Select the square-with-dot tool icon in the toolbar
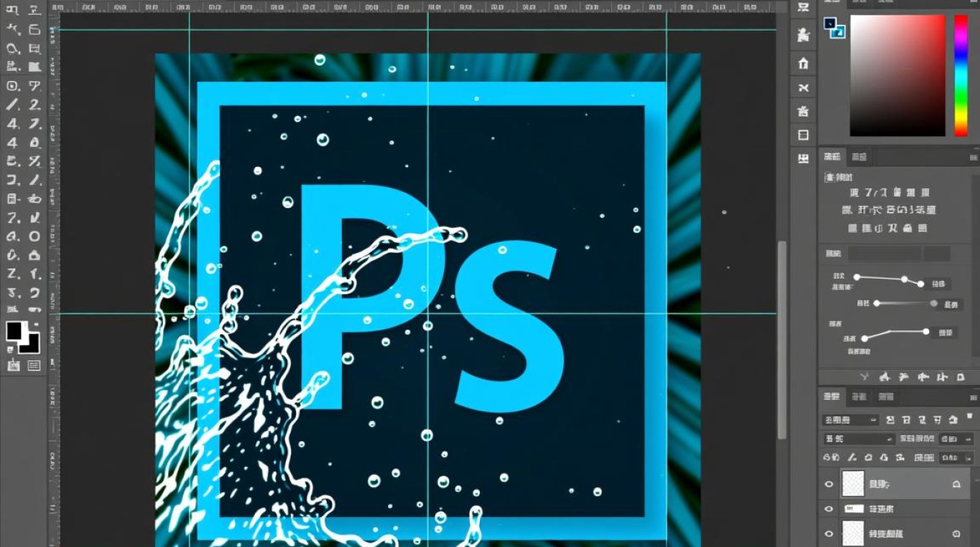 (12, 85)
